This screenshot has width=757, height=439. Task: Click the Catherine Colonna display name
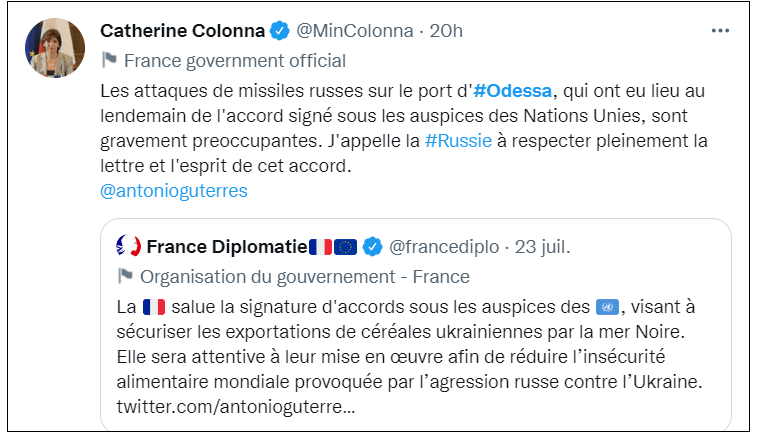pyautogui.click(x=181, y=31)
